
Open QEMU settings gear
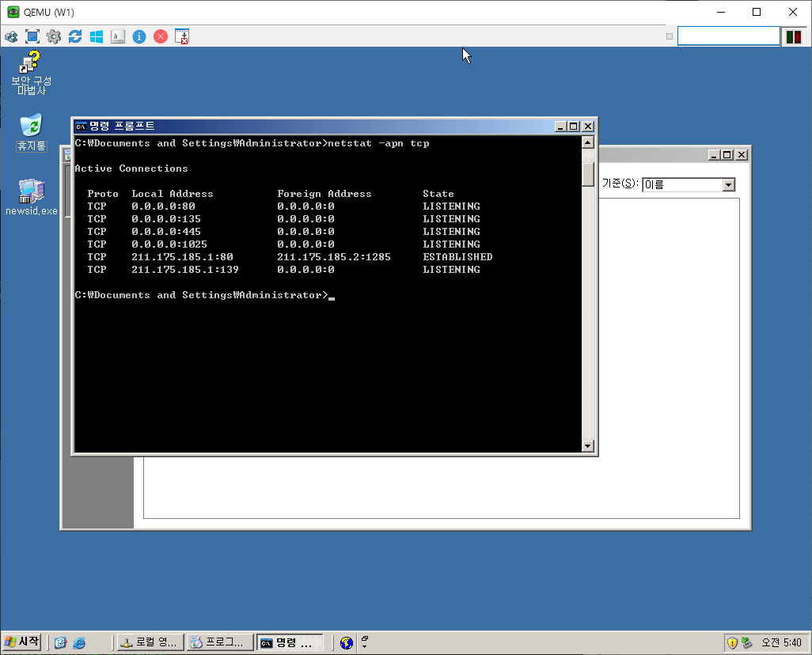(x=54, y=36)
